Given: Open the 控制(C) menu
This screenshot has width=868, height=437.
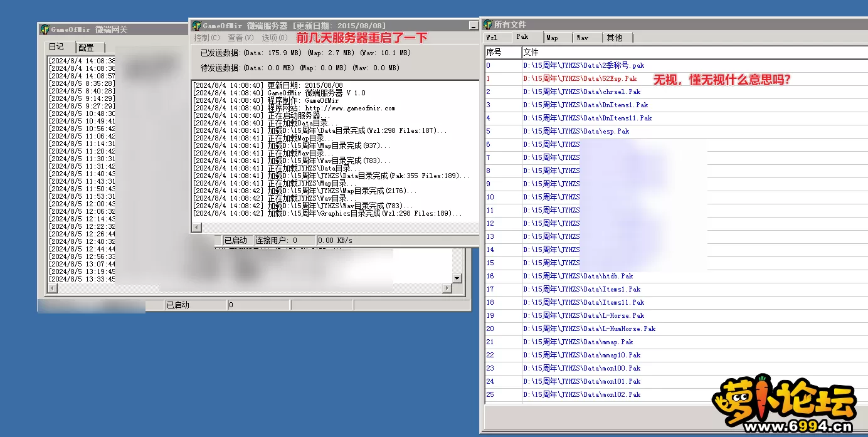Looking at the screenshot, I should click(x=207, y=38).
